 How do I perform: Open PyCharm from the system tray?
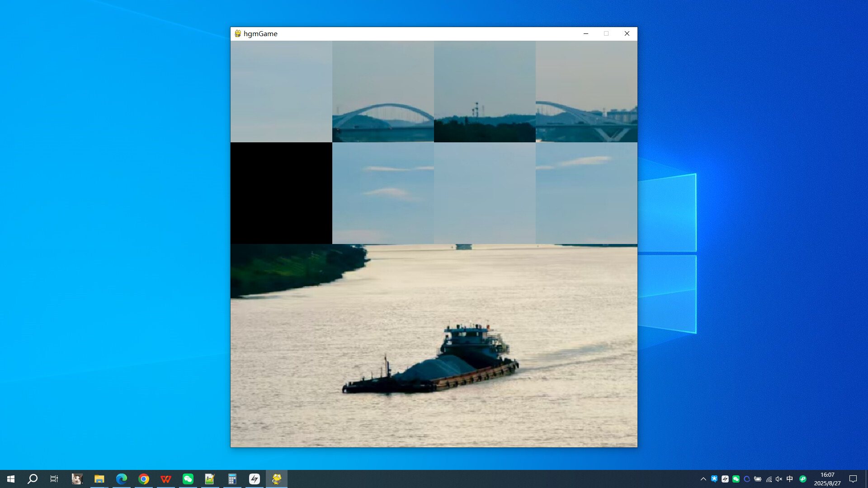[803, 479]
